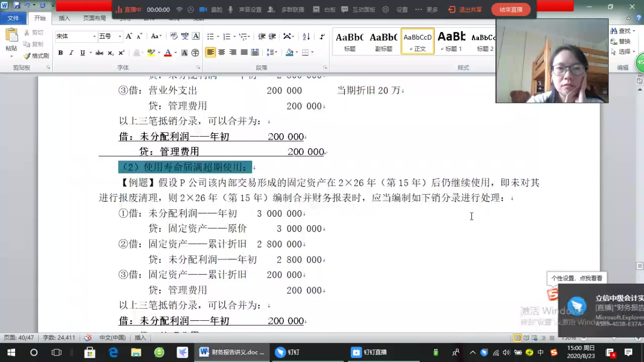
Task: Click the Save icon in quick access toolbar
Action: point(17,6)
